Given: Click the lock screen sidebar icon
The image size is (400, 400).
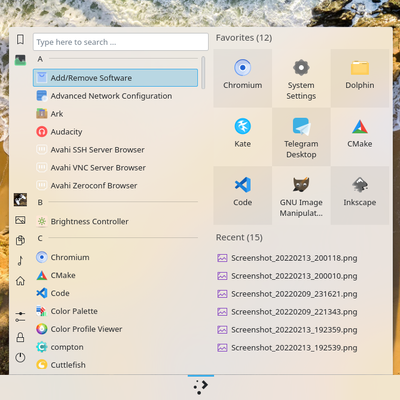Looking at the screenshot, I should point(20,337).
